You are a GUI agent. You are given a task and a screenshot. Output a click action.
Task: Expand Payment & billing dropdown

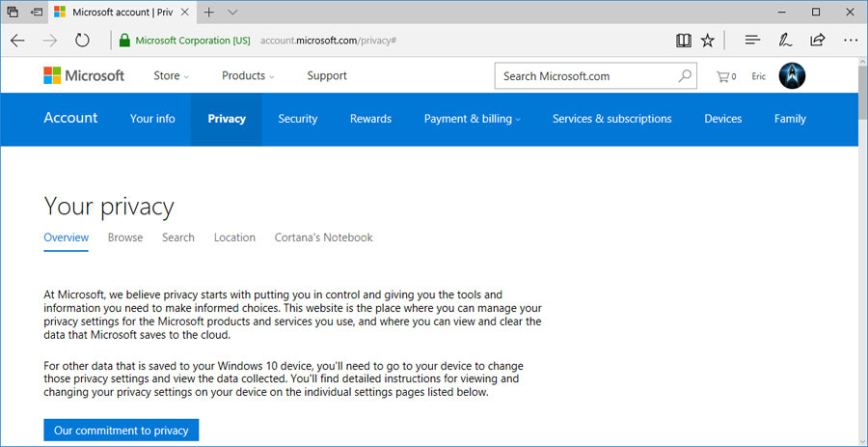[473, 119]
